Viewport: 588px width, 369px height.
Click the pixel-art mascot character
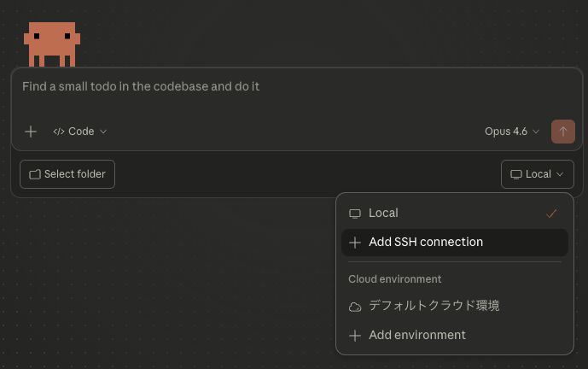coord(52,44)
